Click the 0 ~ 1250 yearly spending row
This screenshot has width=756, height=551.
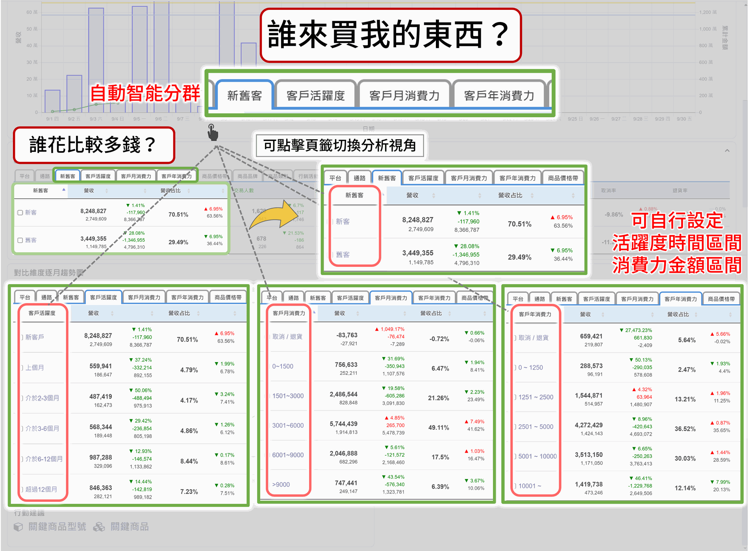(x=530, y=367)
